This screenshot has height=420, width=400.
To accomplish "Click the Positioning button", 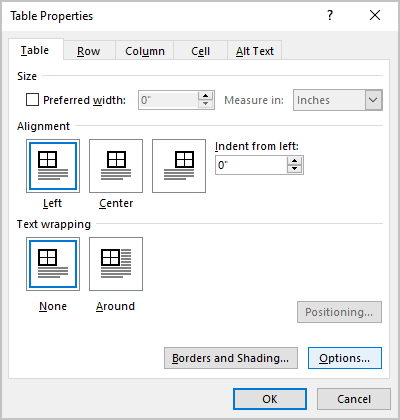I will (x=339, y=312).
